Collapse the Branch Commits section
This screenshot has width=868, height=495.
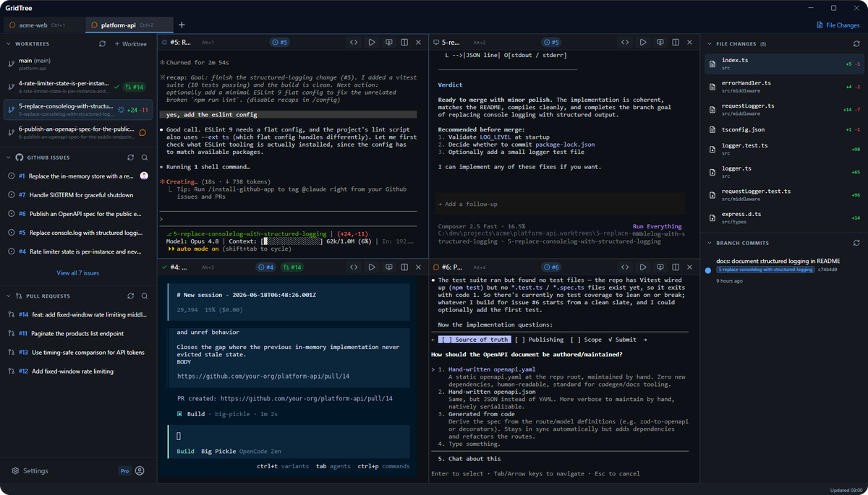710,243
